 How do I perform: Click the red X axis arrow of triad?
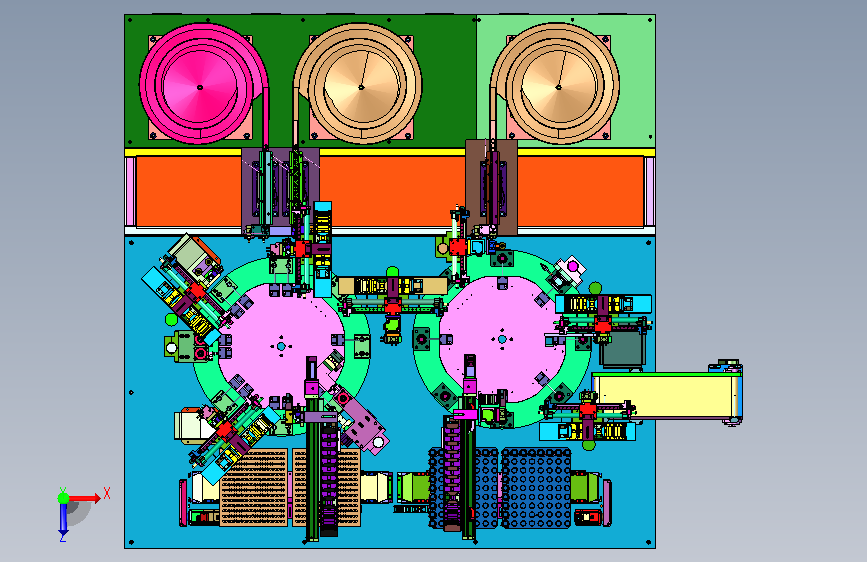coord(85,498)
